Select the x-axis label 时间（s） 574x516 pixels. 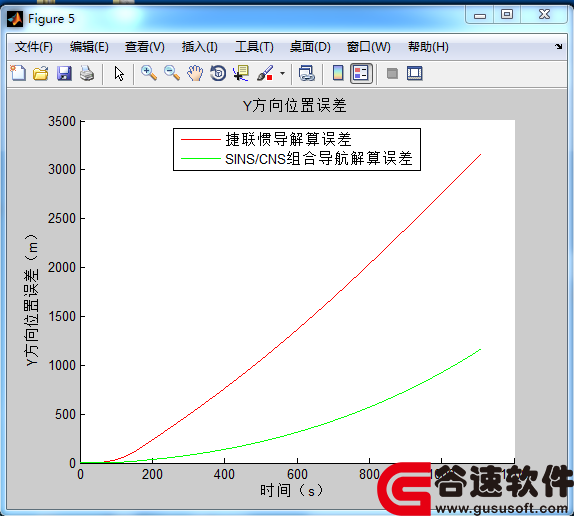(292, 490)
